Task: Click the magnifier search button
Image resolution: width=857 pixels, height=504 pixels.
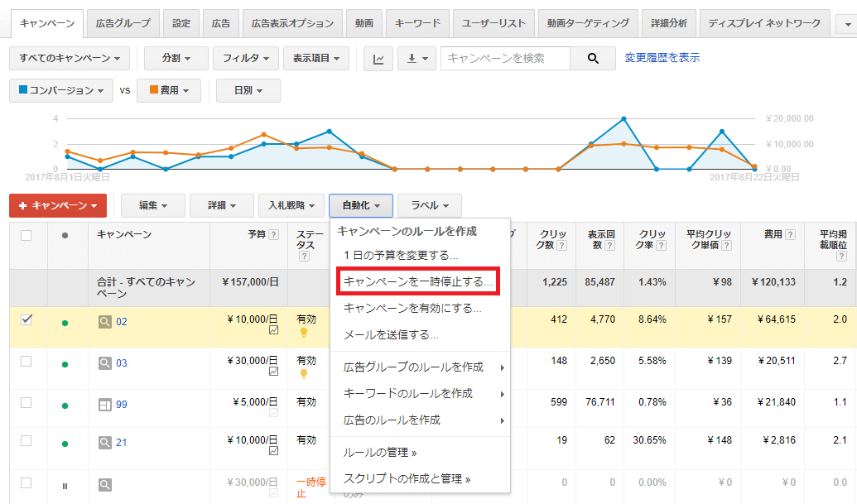Action: 593,59
